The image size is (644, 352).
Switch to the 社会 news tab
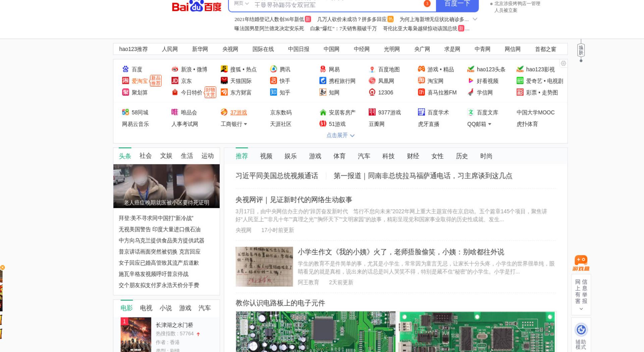(x=146, y=156)
